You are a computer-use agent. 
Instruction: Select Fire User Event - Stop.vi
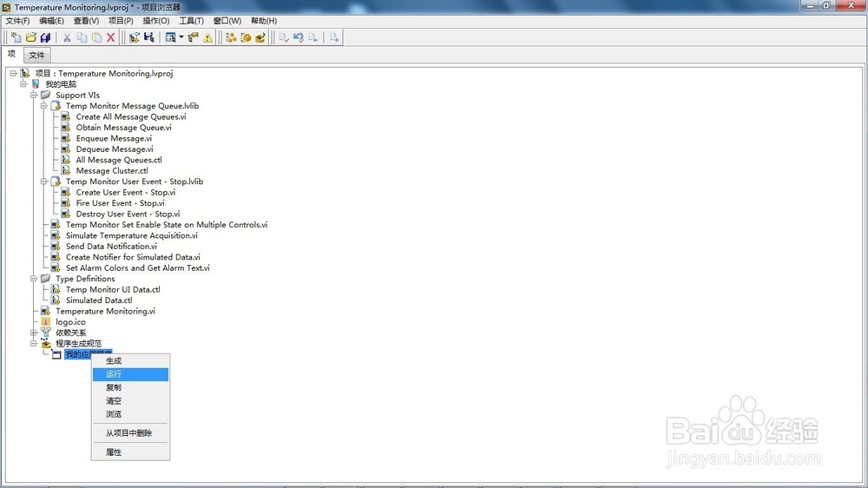pyautogui.click(x=120, y=203)
